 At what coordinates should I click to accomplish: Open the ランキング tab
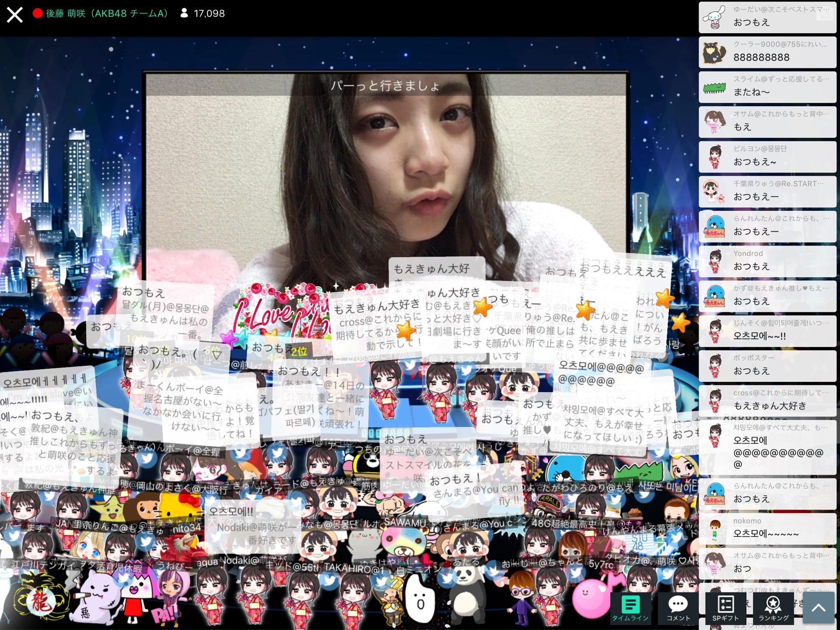pyautogui.click(x=773, y=608)
